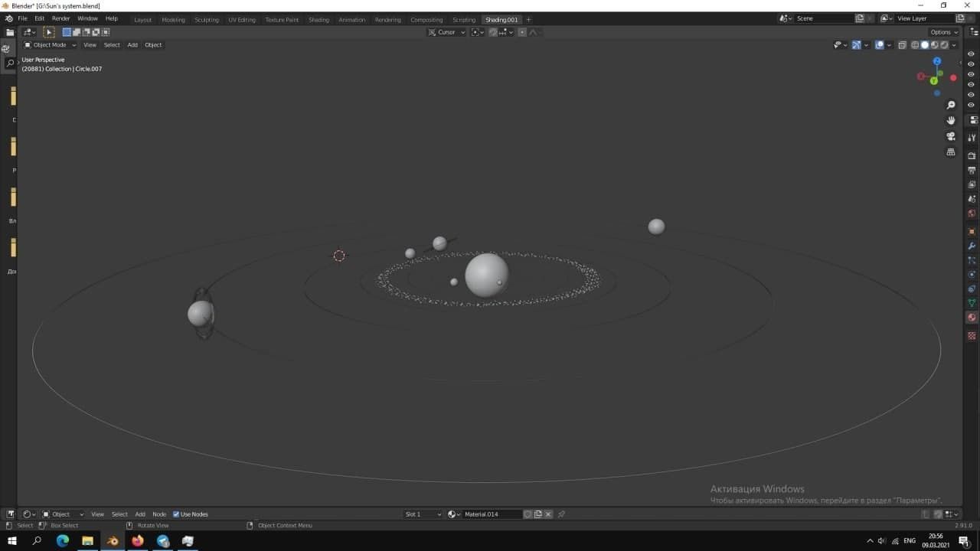
Task: Click the Pin material node tree icon
Action: [561, 514]
